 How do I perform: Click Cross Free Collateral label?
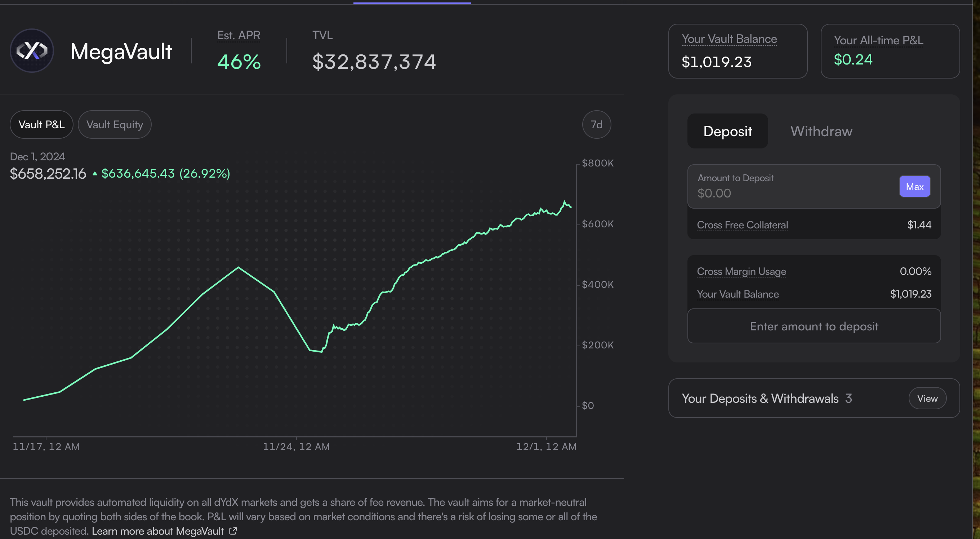[742, 225]
